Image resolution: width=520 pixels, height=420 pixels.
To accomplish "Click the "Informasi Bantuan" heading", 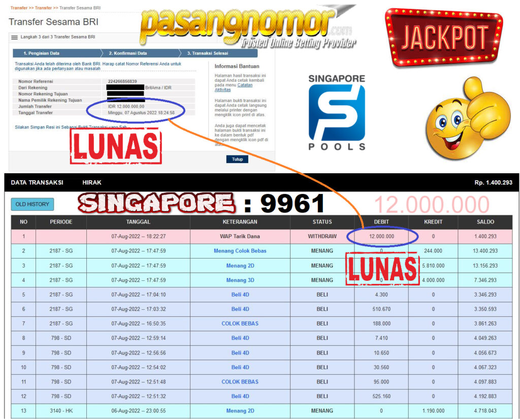I will pyautogui.click(x=237, y=67).
